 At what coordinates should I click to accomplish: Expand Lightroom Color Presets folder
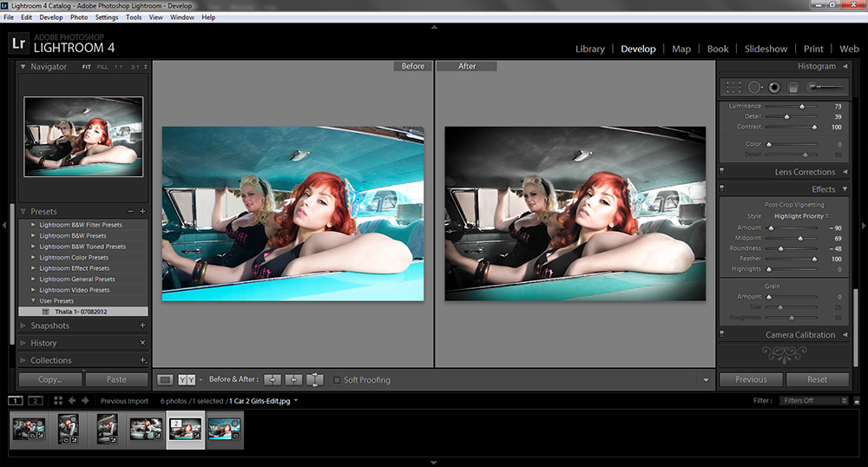coord(33,257)
